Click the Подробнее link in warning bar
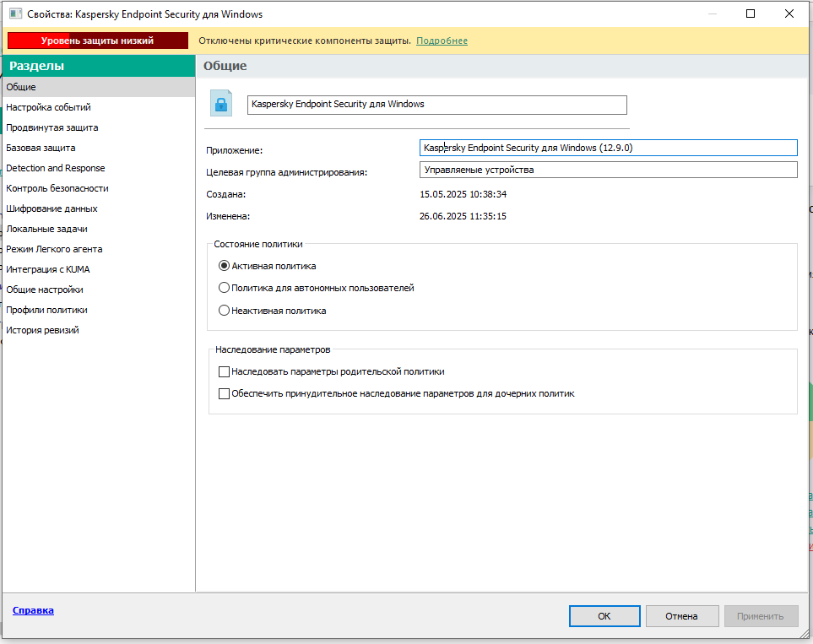This screenshot has height=644, width=813. (x=442, y=41)
